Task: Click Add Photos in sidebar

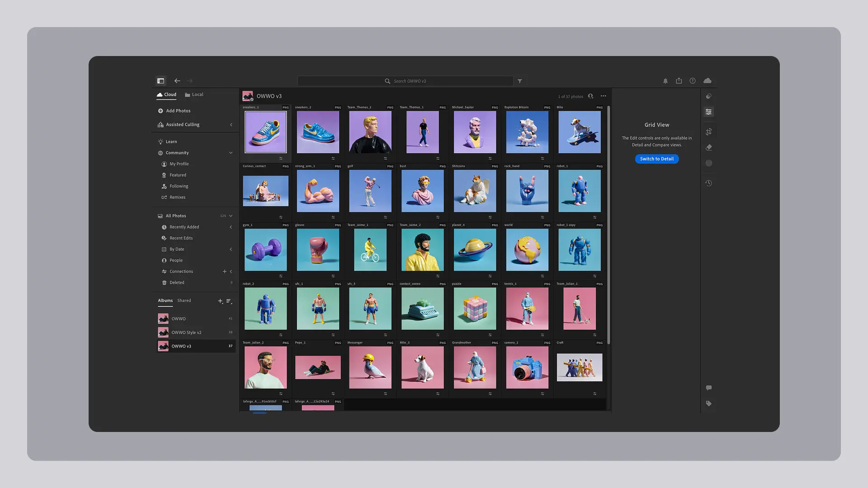Action: pos(178,111)
